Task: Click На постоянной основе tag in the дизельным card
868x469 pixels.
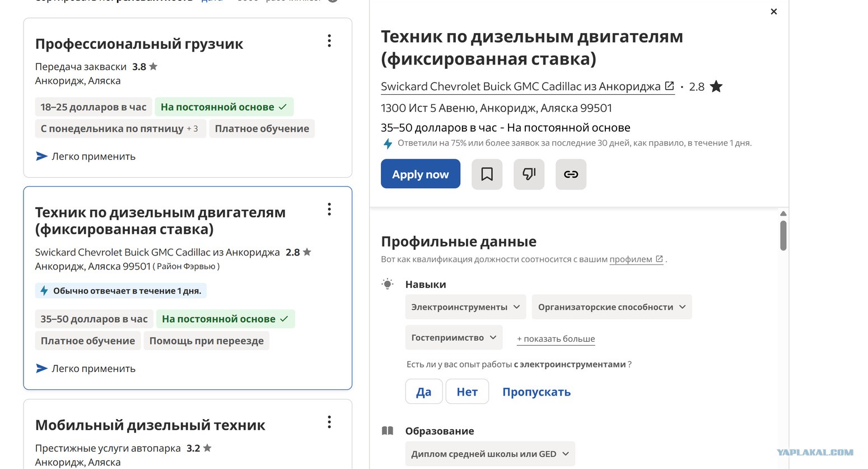Action: click(225, 319)
